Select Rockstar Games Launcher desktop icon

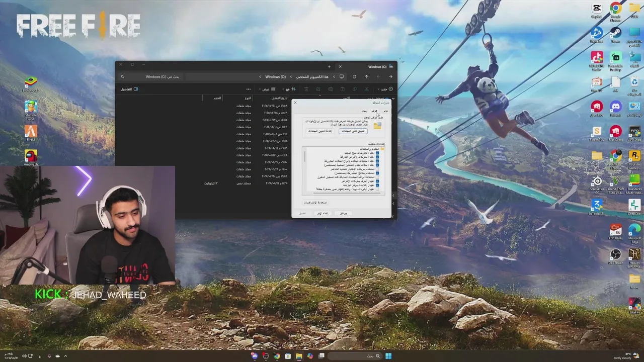(634, 159)
